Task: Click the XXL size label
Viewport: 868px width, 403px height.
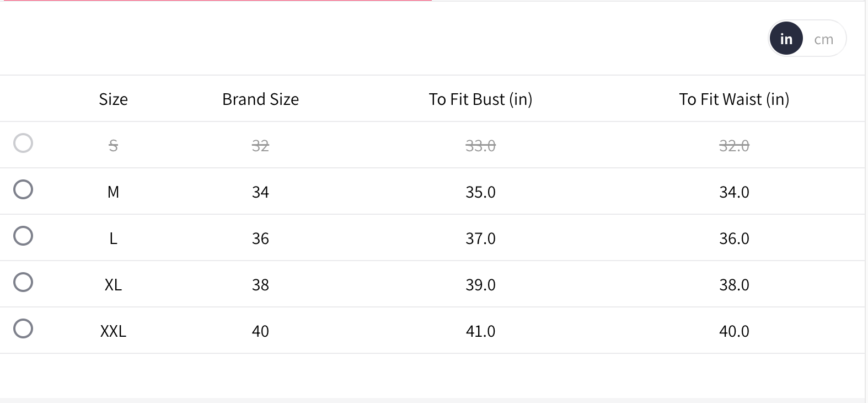Action: pyautogui.click(x=113, y=331)
